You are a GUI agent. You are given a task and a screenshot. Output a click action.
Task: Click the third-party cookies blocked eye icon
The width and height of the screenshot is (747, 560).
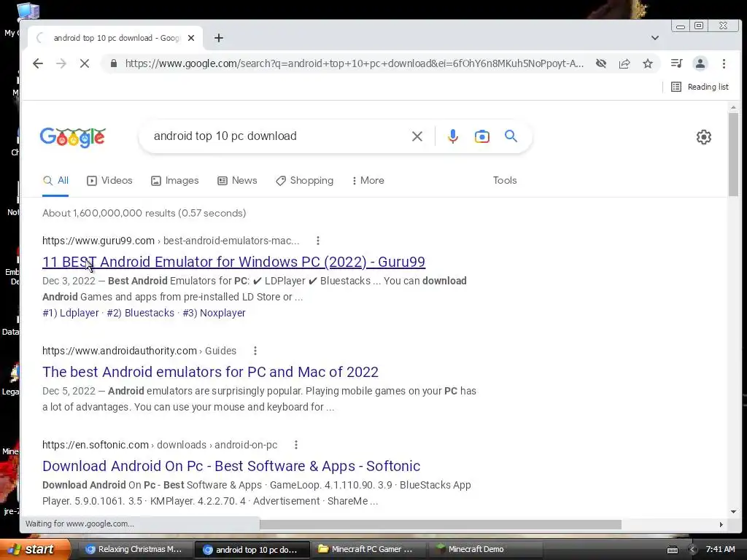click(x=601, y=63)
